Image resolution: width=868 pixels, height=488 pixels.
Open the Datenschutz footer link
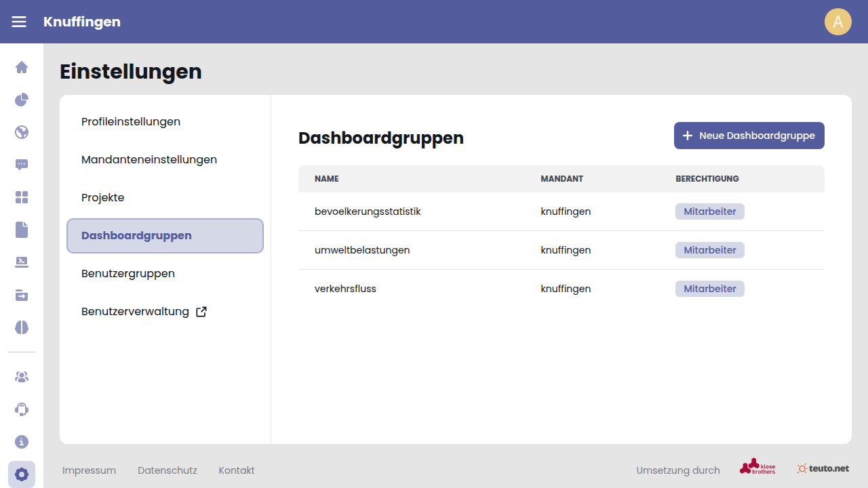tap(167, 470)
